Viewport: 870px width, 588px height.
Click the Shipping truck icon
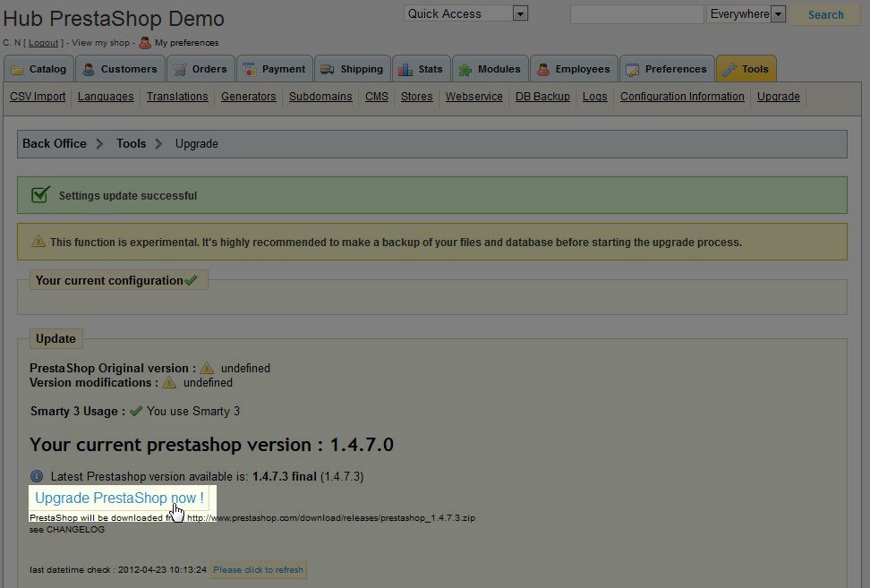(x=326, y=69)
